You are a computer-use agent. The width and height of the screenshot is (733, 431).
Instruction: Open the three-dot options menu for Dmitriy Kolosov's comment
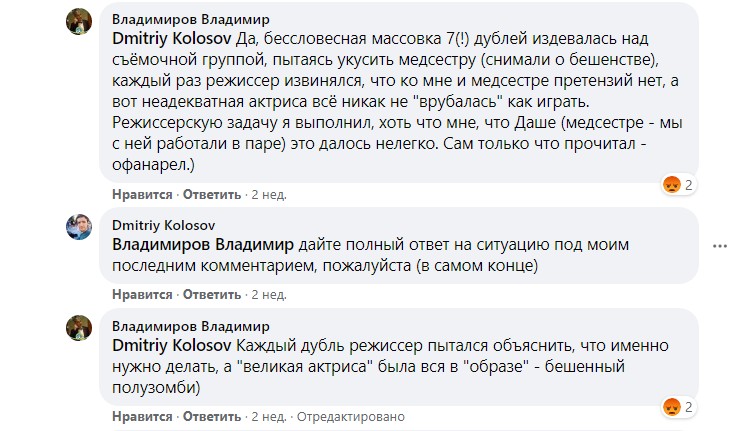(x=717, y=245)
